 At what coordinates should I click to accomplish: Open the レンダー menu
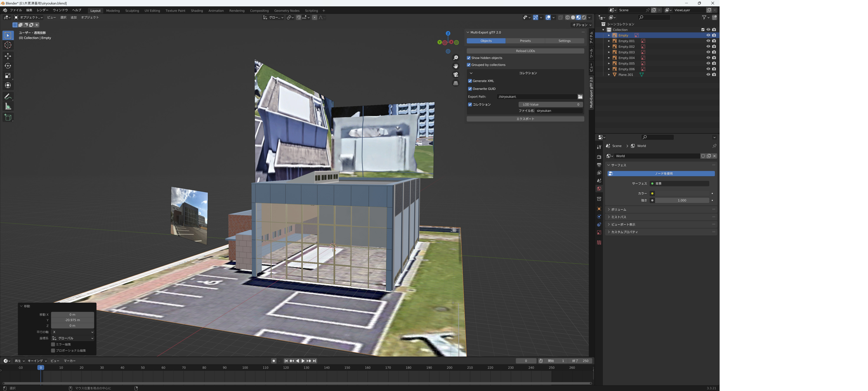pyautogui.click(x=43, y=10)
